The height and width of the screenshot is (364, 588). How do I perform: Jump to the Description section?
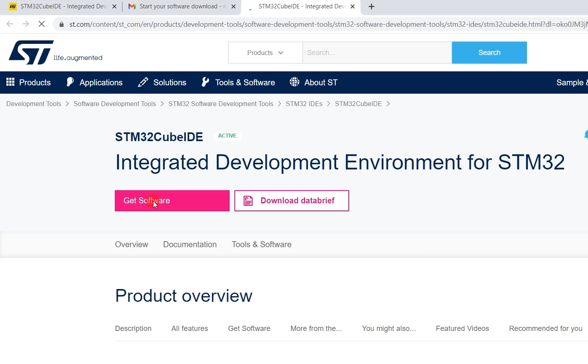pyautogui.click(x=133, y=329)
